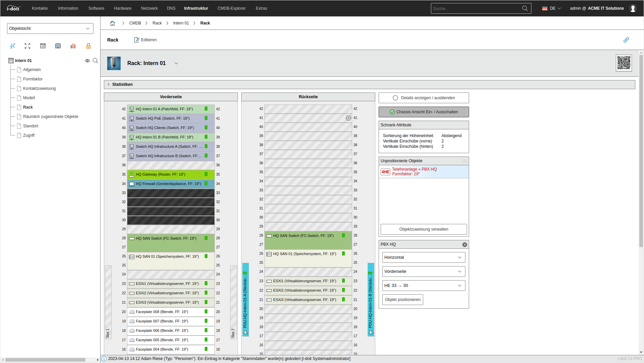Click the bar chart icon in sidebar
This screenshot has height=363, width=644.
coord(73,46)
